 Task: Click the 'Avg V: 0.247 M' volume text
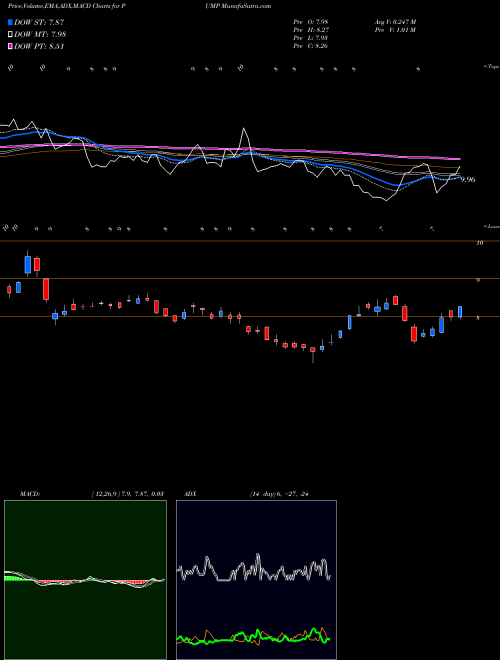click(x=395, y=22)
